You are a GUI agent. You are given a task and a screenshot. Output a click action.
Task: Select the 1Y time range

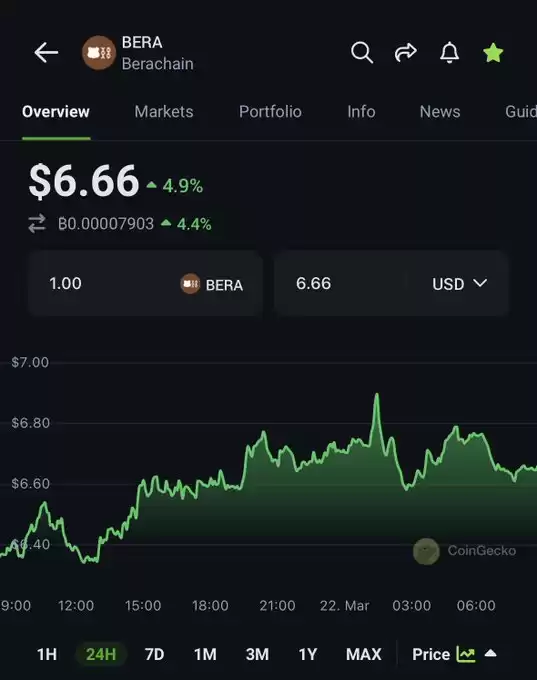coord(308,654)
